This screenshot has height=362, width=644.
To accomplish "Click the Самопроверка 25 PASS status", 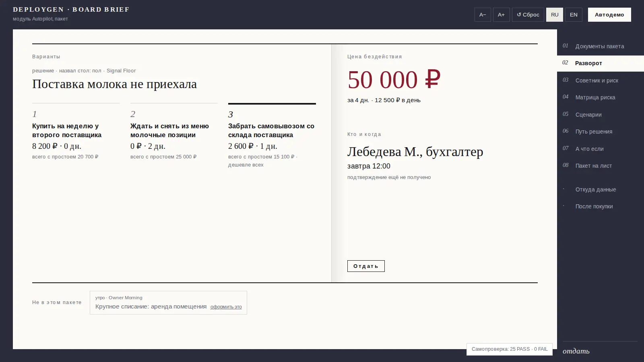I will 510,349.
